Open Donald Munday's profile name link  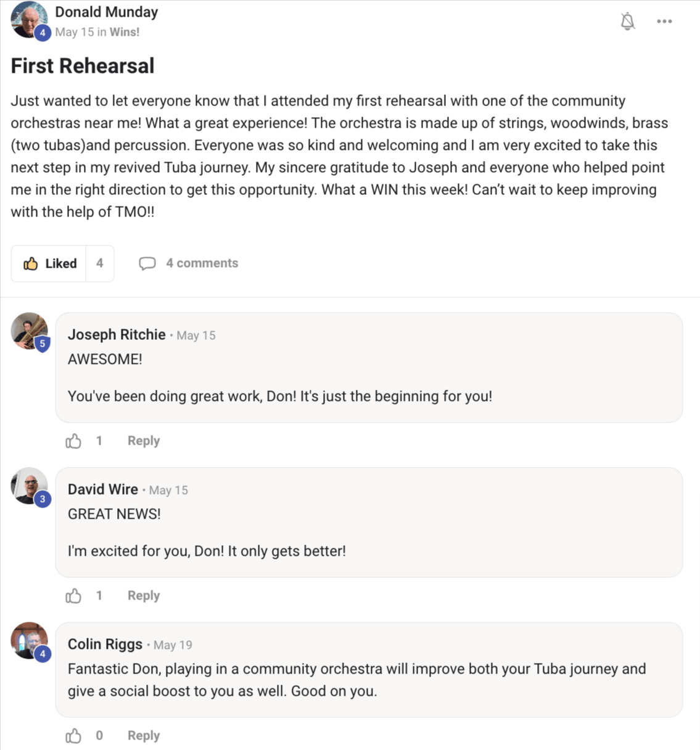pyautogui.click(x=106, y=12)
